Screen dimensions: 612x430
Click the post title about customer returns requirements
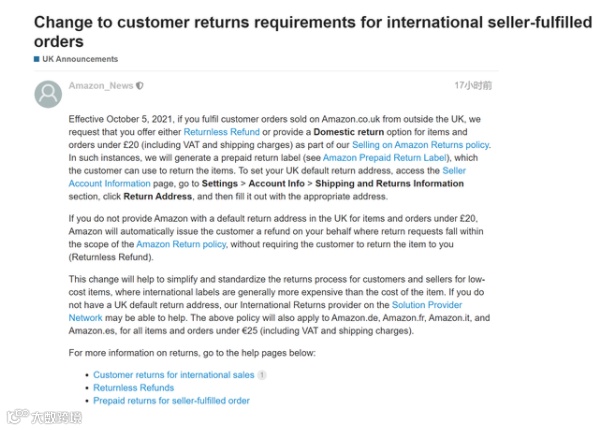pyautogui.click(x=313, y=32)
